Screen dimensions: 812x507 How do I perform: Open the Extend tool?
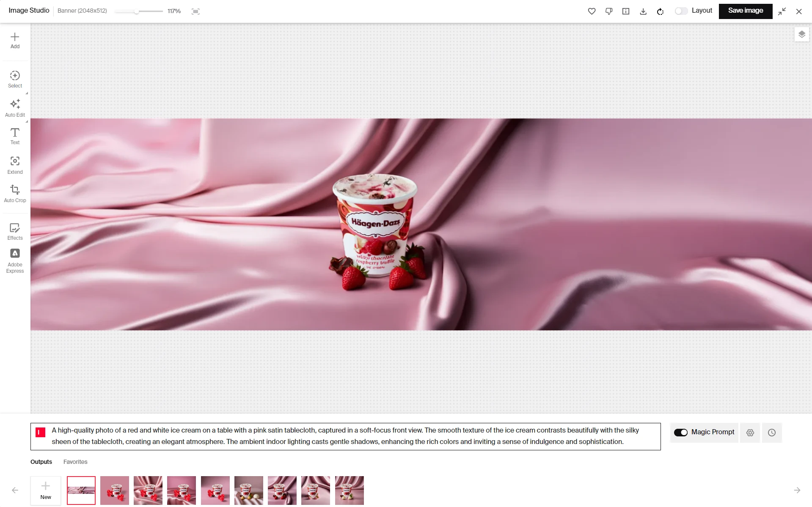click(15, 165)
